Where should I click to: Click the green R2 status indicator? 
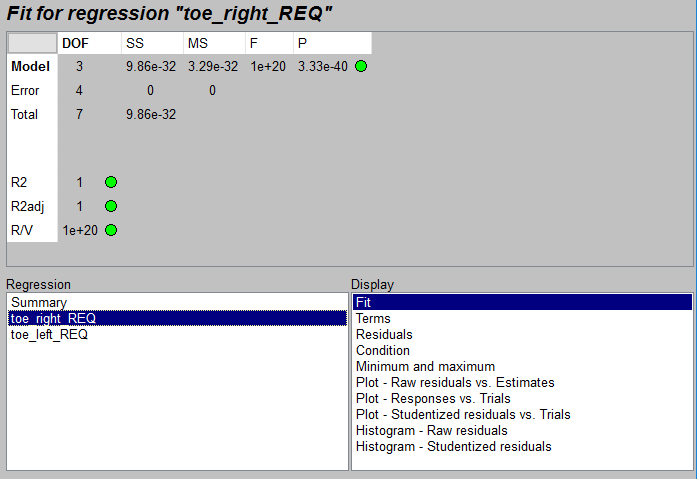click(111, 182)
